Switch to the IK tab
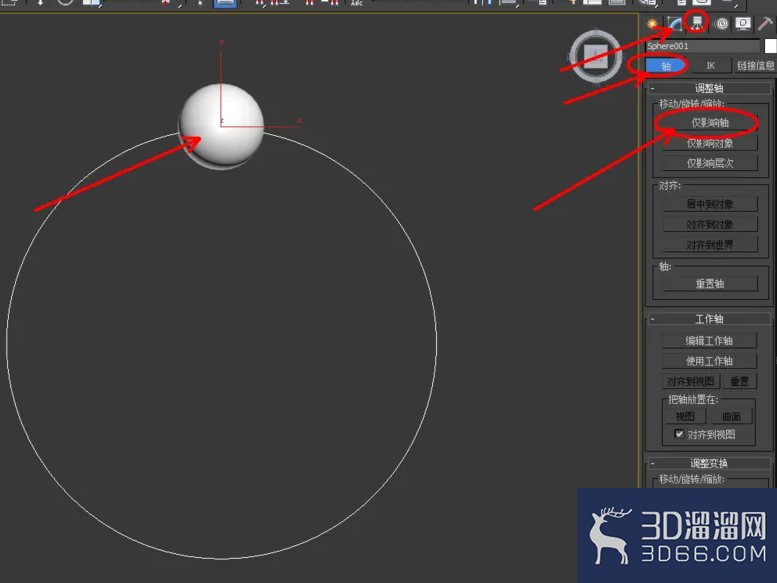Screen dimensions: 777x583 710,65
